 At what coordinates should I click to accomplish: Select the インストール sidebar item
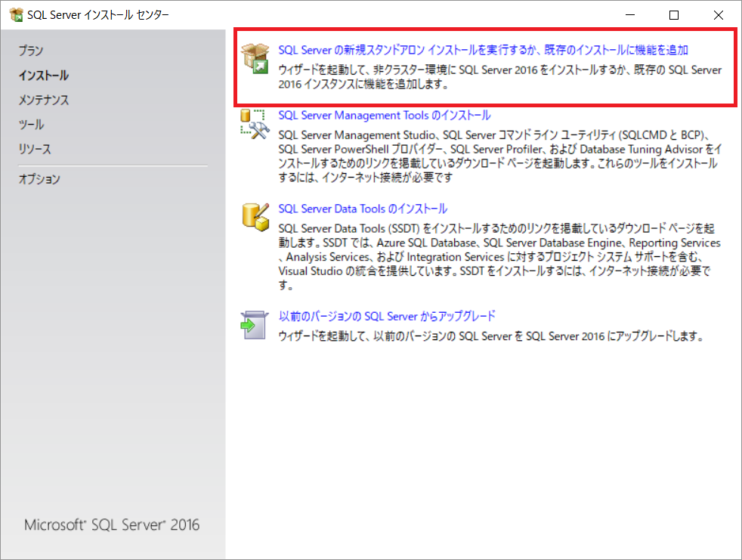(x=44, y=76)
